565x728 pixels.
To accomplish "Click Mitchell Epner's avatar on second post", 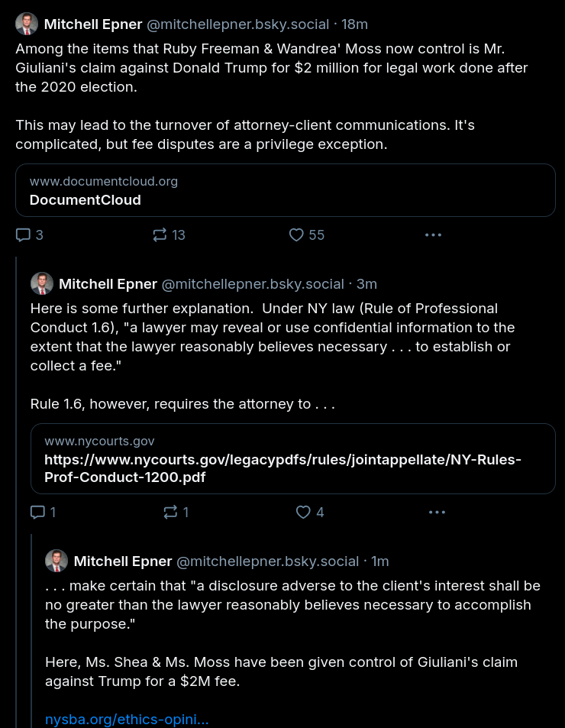I will [x=41, y=283].
